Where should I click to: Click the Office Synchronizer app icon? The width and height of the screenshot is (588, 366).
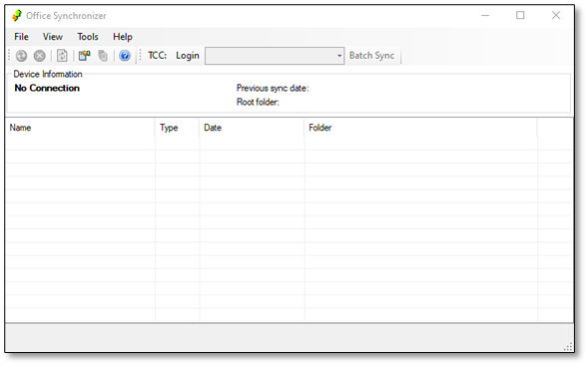point(17,16)
